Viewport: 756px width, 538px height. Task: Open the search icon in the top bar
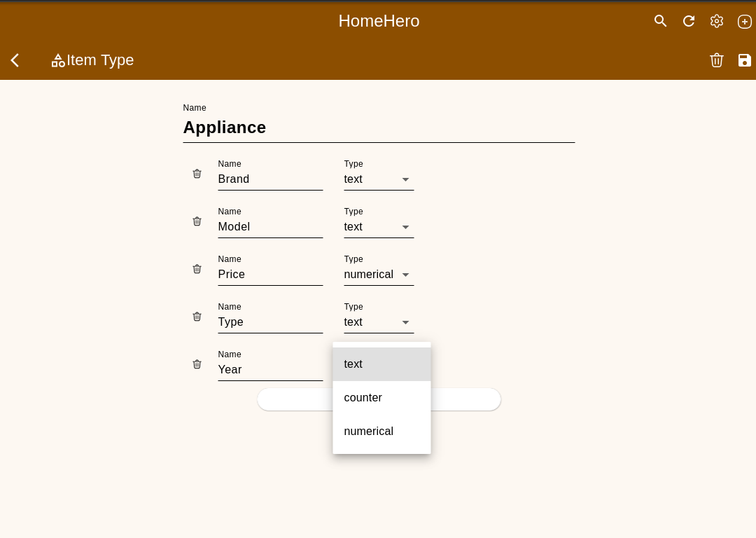click(x=660, y=21)
